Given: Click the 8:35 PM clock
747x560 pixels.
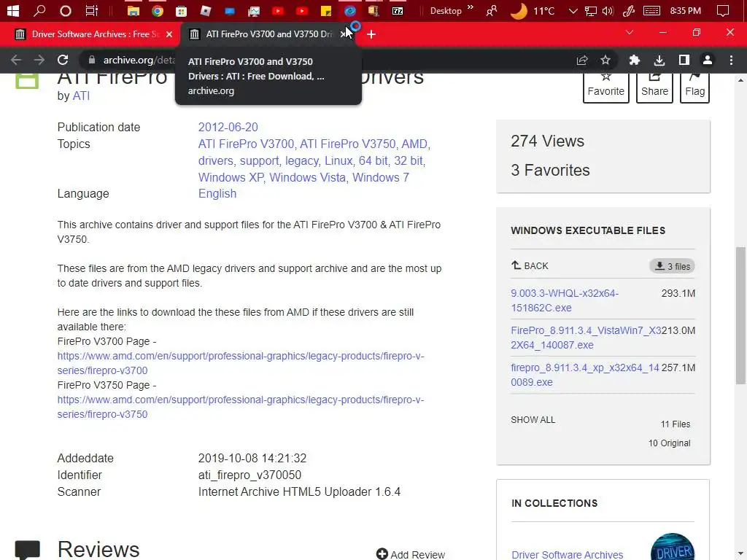Looking at the screenshot, I should (x=685, y=10).
